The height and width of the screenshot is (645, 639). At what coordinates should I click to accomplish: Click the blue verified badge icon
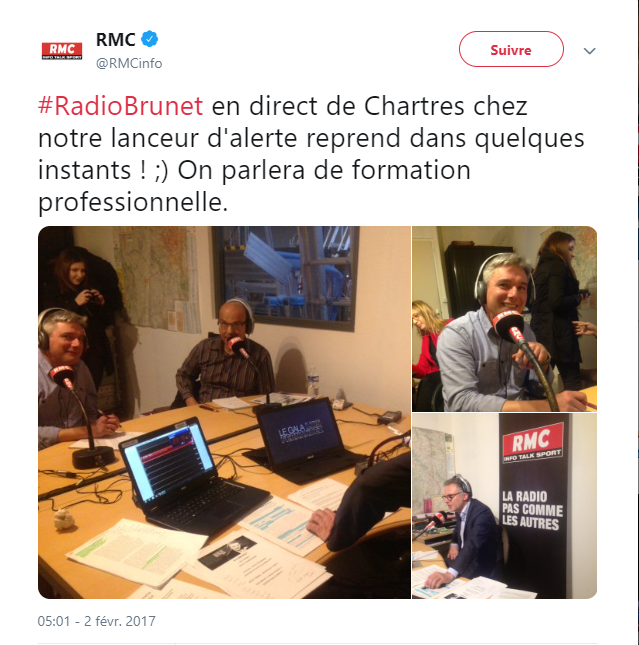[x=149, y=39]
